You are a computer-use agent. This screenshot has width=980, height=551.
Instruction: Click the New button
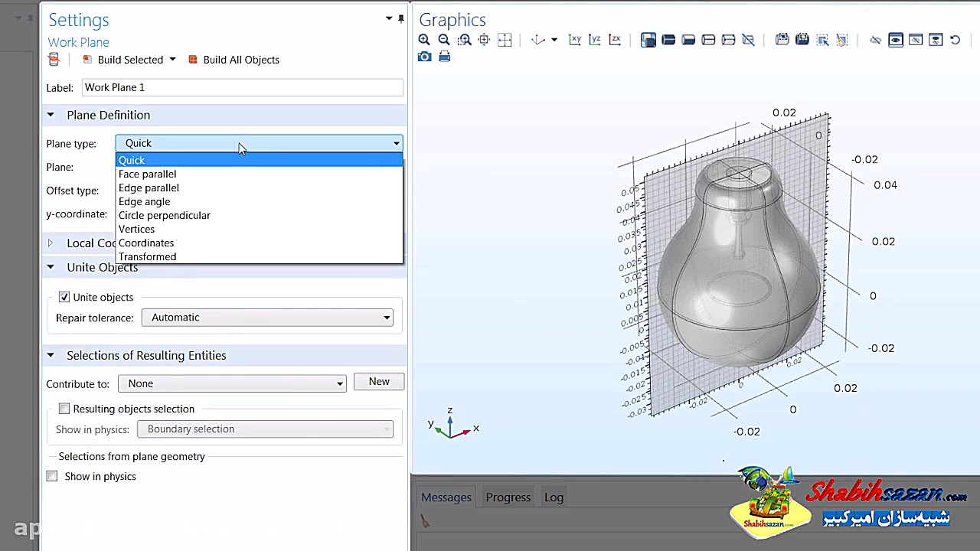pyautogui.click(x=379, y=382)
